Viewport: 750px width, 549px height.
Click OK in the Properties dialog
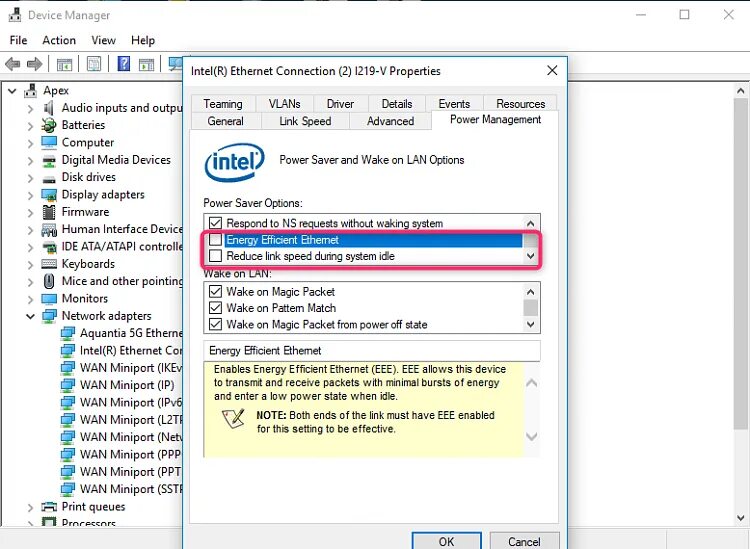click(446, 541)
